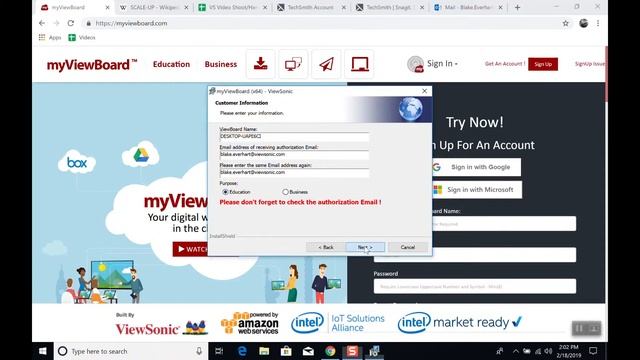Click the ViewBoard Name field in dialog

point(294,136)
